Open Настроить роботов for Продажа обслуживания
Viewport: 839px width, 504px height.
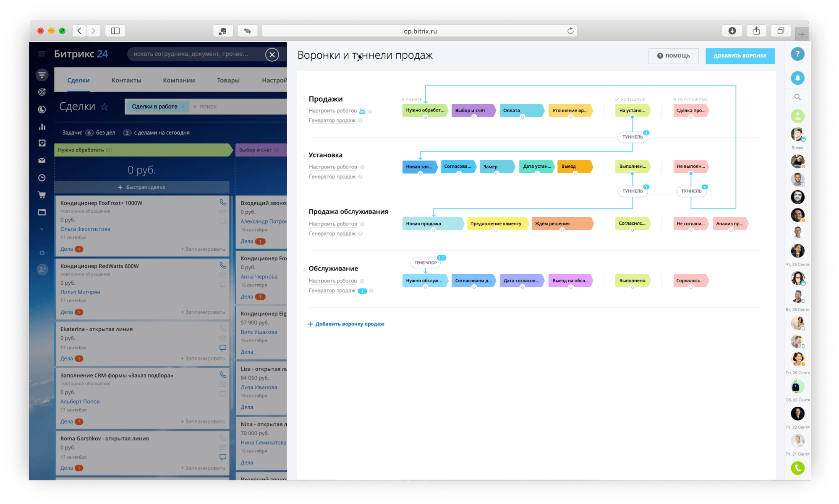tap(333, 224)
